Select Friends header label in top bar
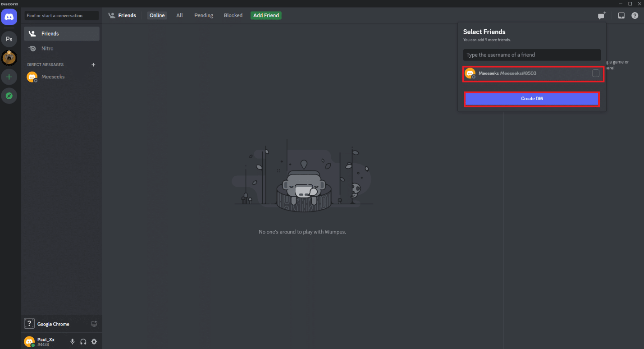 127,15
